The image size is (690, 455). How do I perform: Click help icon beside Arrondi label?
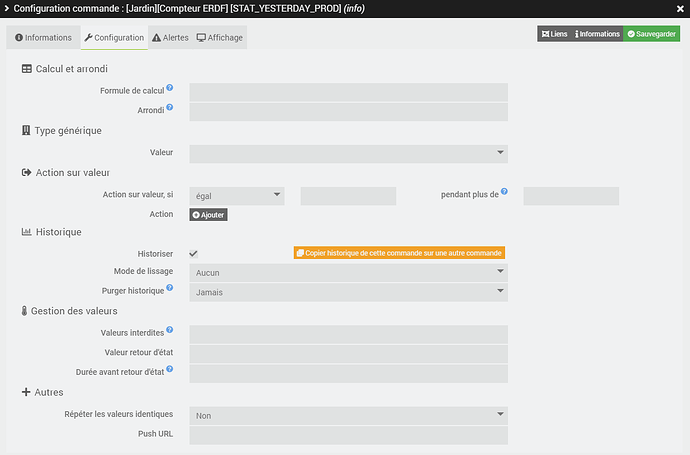tap(170, 107)
